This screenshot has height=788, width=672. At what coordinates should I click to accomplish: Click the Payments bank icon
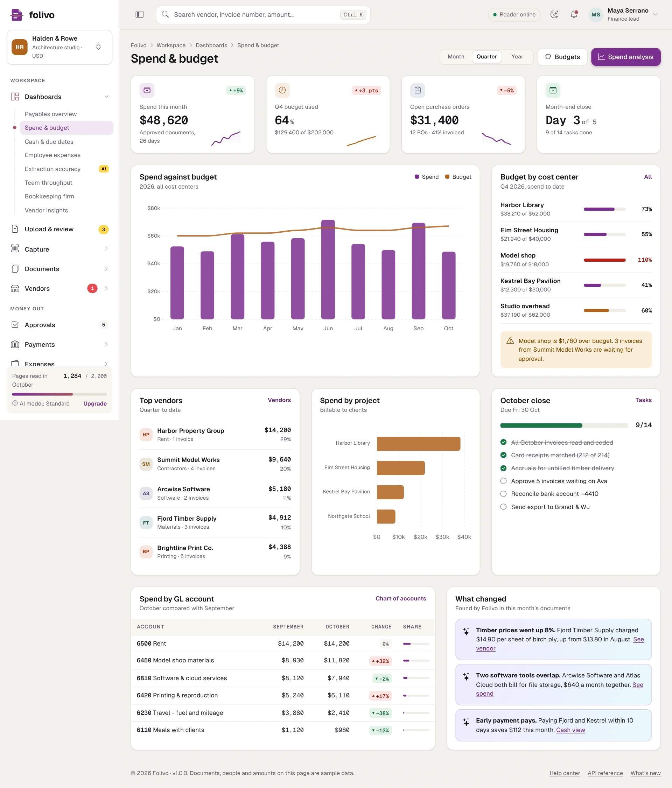[x=15, y=344]
